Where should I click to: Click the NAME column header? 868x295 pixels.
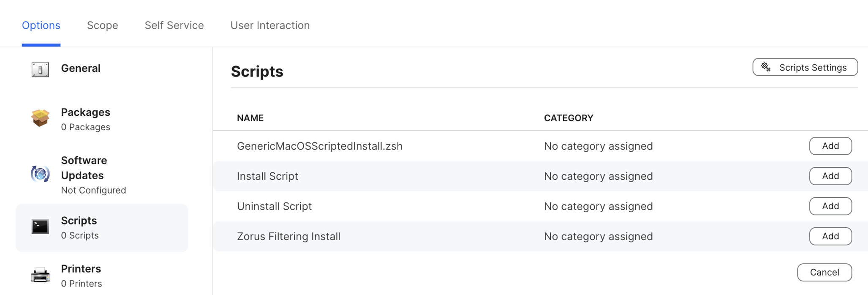coord(250,118)
